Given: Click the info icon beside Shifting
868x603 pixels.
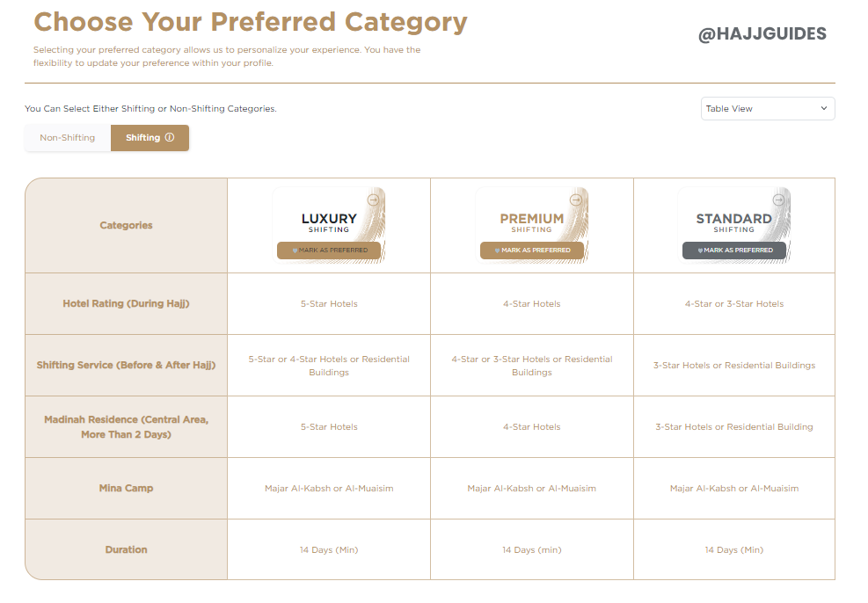Looking at the screenshot, I should point(170,138).
